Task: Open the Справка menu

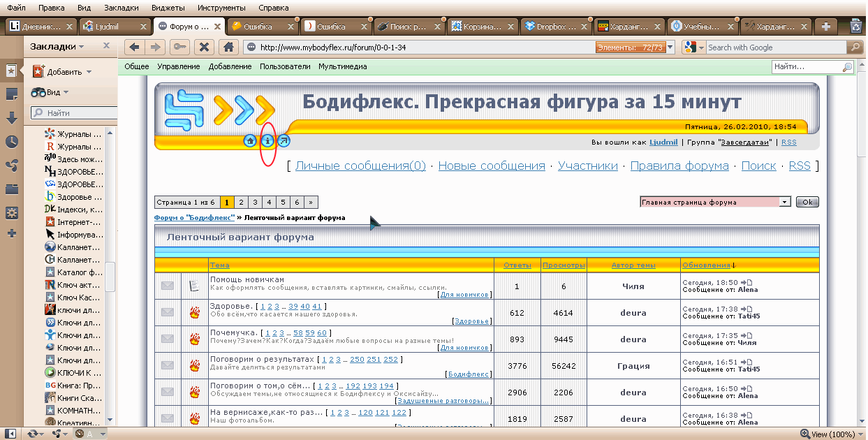Action: (x=273, y=8)
